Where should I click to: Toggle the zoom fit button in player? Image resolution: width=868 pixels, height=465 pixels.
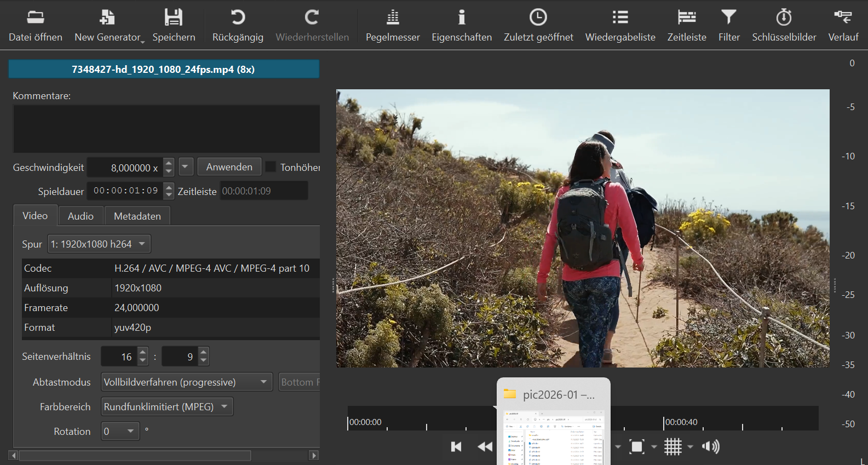click(637, 447)
